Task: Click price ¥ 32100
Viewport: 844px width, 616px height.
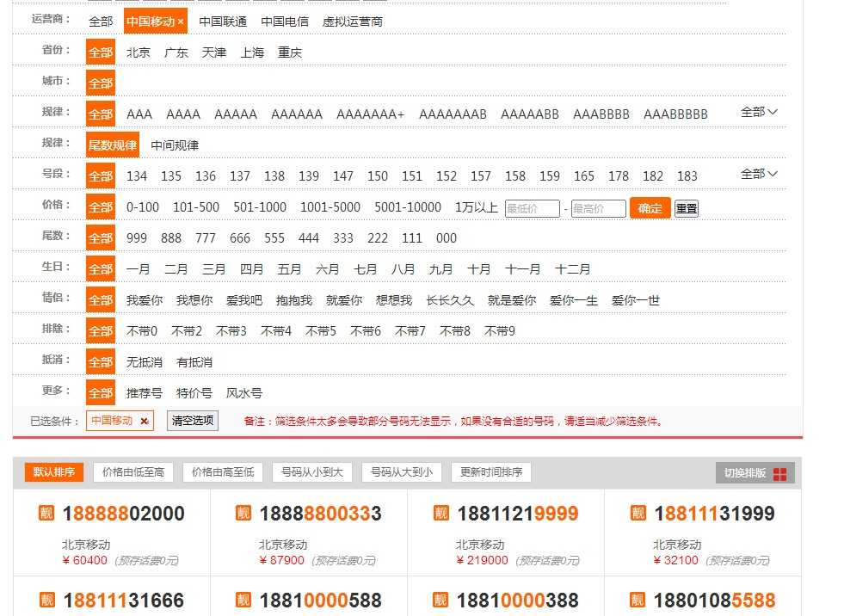Action: [675, 561]
